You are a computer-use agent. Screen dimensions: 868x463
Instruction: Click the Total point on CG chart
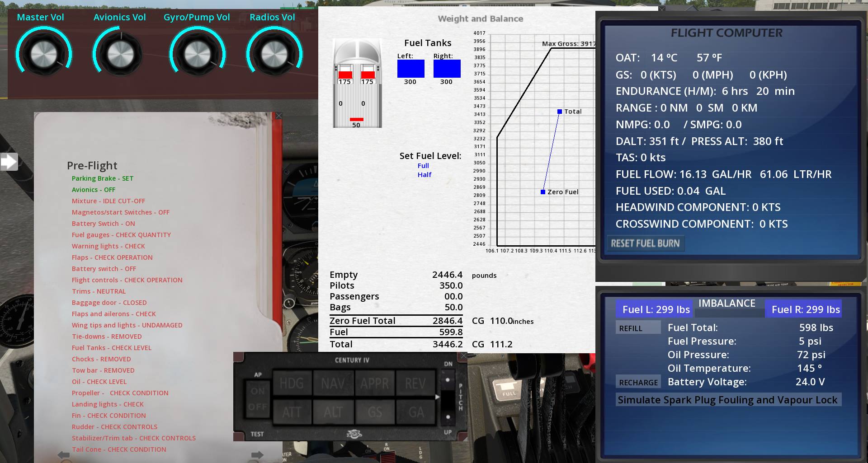point(560,112)
